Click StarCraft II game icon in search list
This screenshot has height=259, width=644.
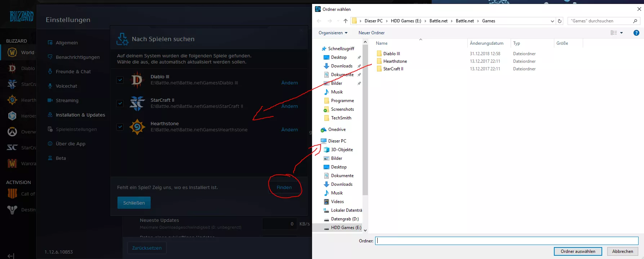click(137, 103)
